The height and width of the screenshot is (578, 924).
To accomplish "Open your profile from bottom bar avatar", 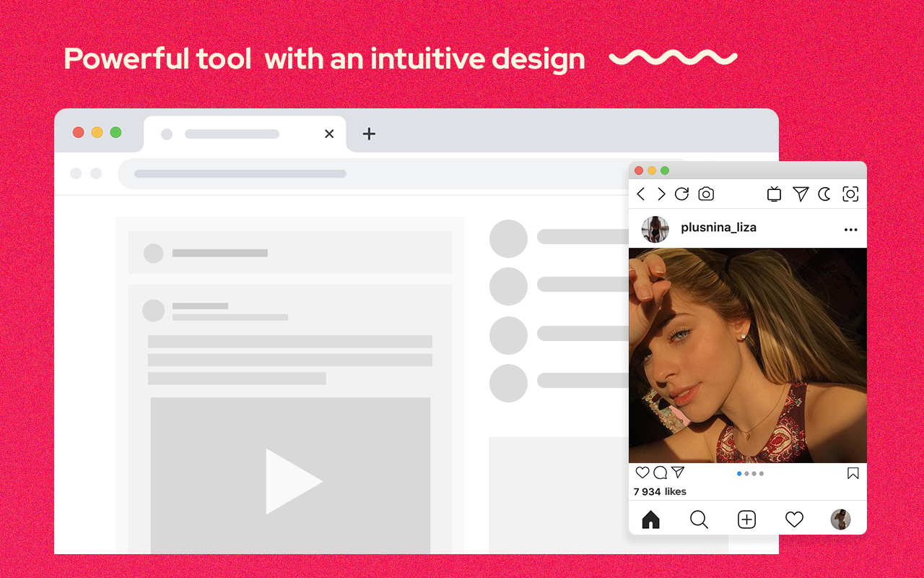I will pyautogui.click(x=840, y=519).
